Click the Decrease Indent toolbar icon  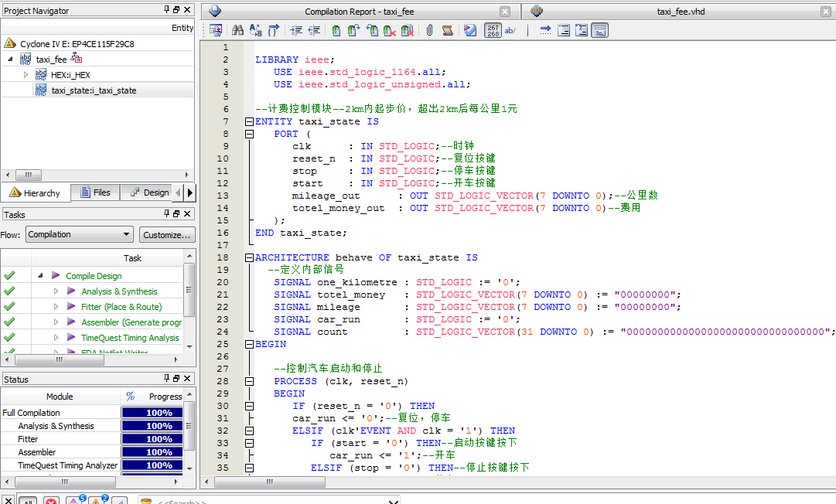(314, 30)
